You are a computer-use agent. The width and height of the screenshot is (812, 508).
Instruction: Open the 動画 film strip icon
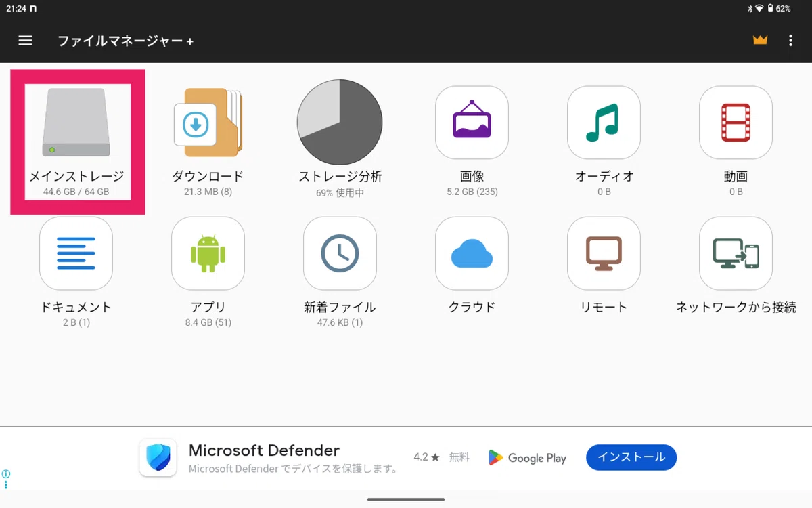[x=736, y=122]
